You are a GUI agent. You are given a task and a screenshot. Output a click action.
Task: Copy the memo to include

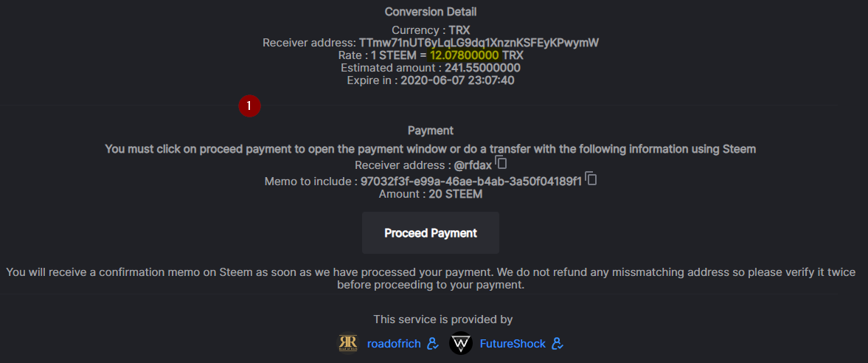click(590, 178)
